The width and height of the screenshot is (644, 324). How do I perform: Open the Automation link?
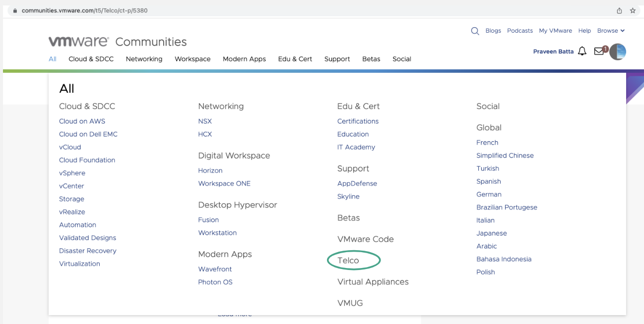(x=77, y=225)
